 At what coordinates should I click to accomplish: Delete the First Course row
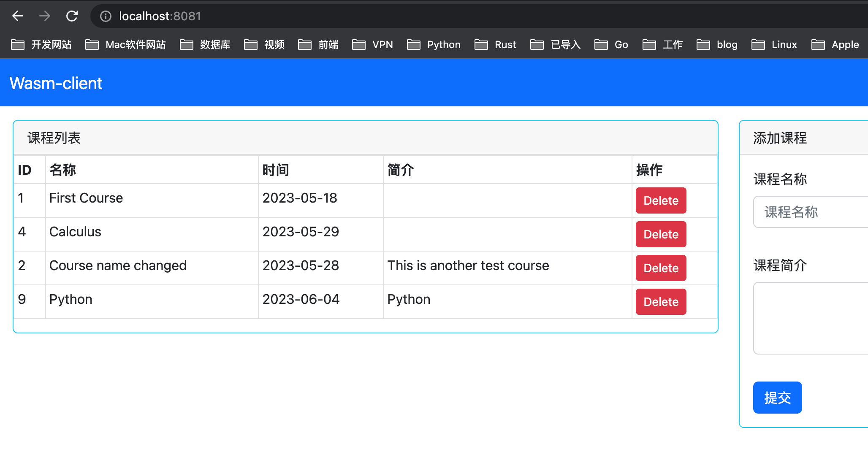point(661,200)
